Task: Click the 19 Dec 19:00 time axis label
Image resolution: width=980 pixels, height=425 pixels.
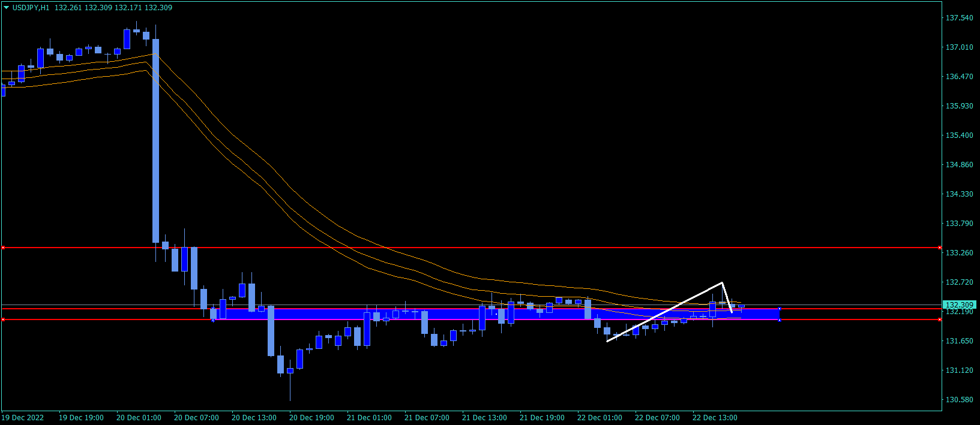Action: point(81,418)
